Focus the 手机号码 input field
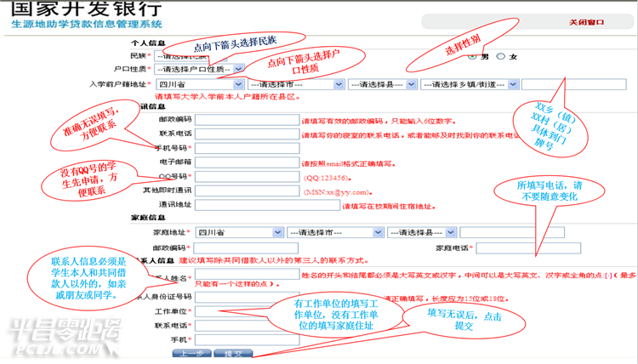Viewport: 638px width, 364px height. tap(247, 148)
